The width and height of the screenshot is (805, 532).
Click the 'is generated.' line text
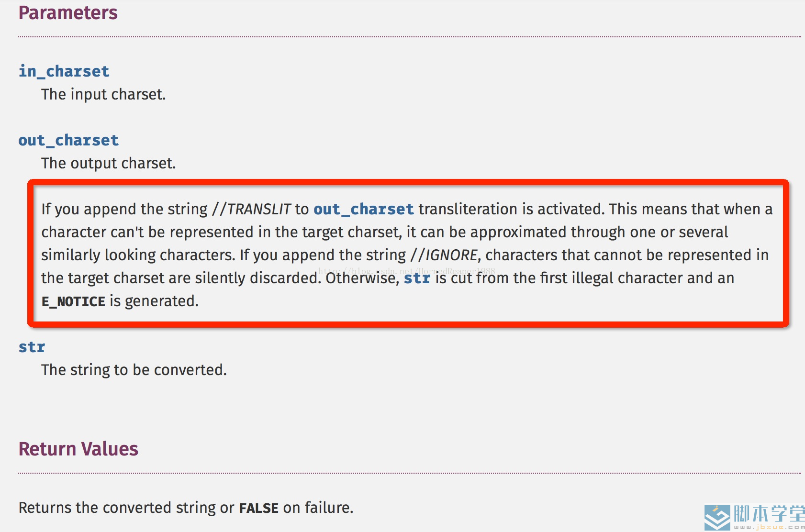pos(154,301)
